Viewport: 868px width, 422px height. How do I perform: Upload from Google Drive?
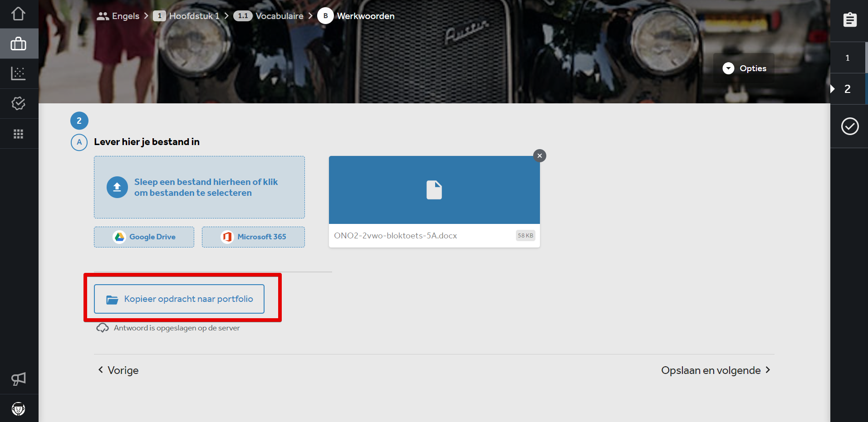144,237
